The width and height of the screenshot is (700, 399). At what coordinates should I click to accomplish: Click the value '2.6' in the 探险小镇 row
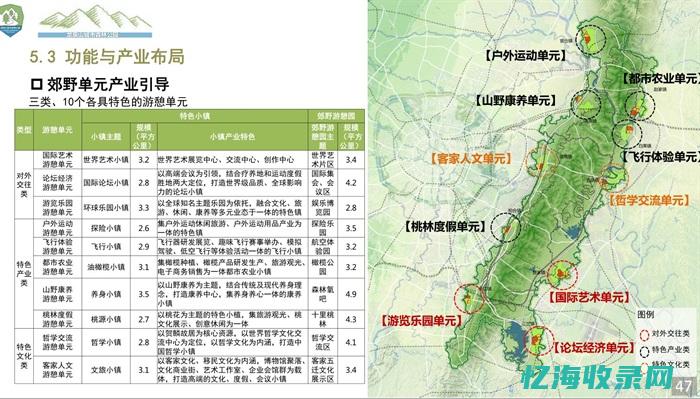pyautogui.click(x=144, y=228)
